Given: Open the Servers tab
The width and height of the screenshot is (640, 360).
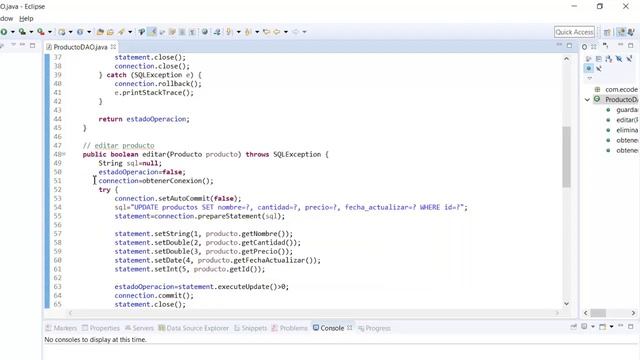Looking at the screenshot, I should (x=139, y=328).
